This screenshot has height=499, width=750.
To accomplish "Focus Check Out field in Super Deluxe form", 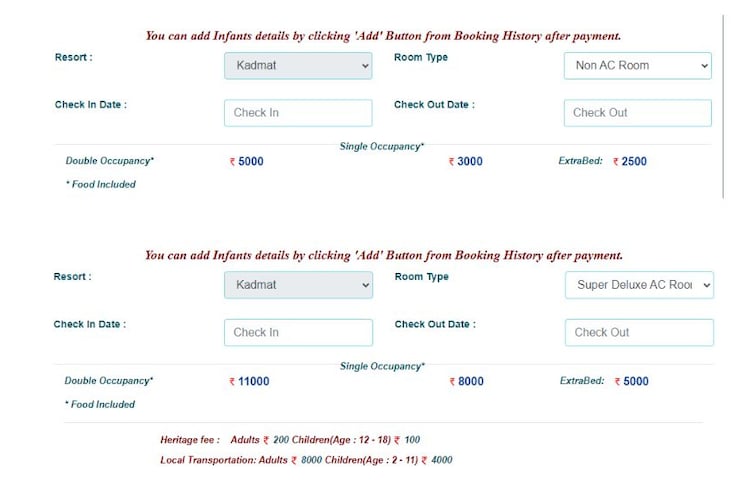I will (x=639, y=332).
